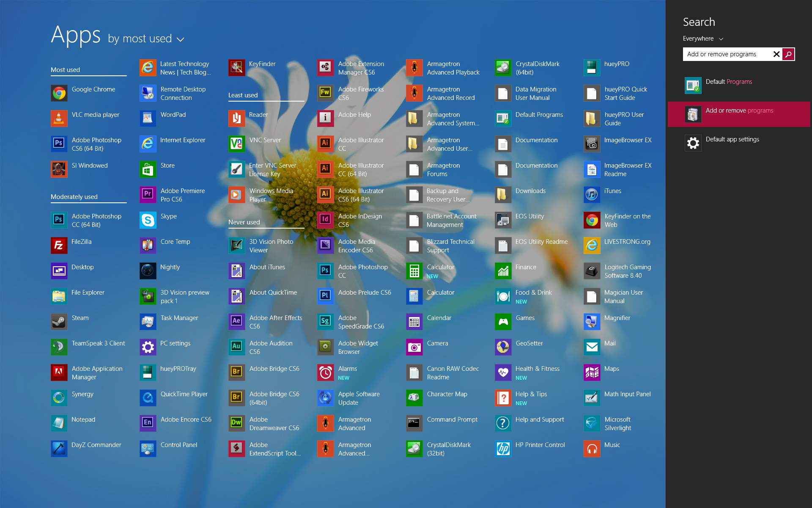
Task: Click KeyFinder on the Web link
Action: (x=623, y=220)
